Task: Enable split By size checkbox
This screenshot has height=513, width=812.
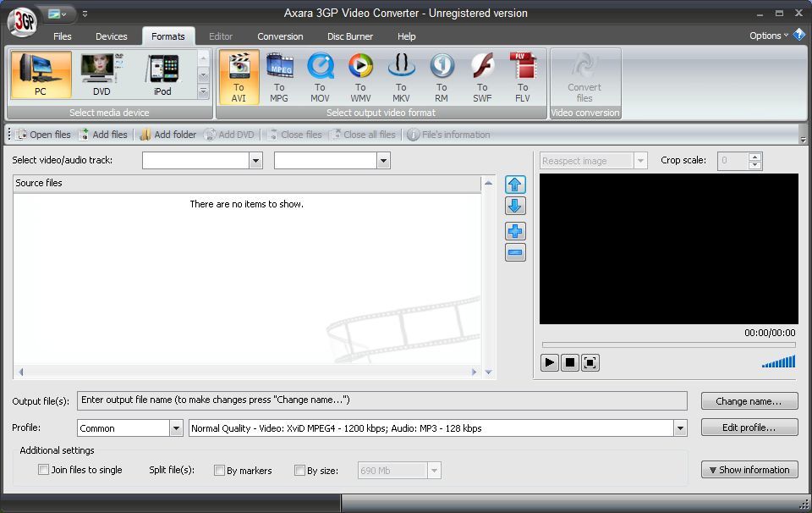Action: [x=299, y=471]
